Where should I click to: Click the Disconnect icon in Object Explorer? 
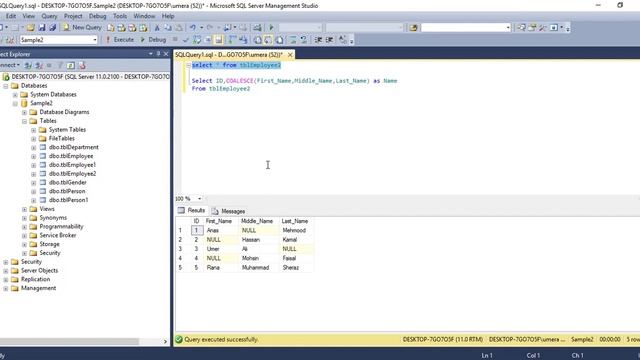(38, 65)
